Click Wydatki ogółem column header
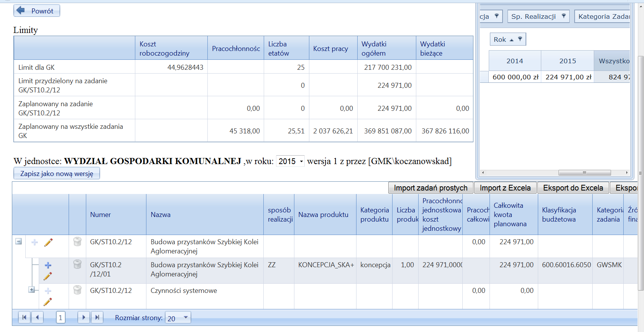The height and width of the screenshot is (332, 644). coord(386,48)
